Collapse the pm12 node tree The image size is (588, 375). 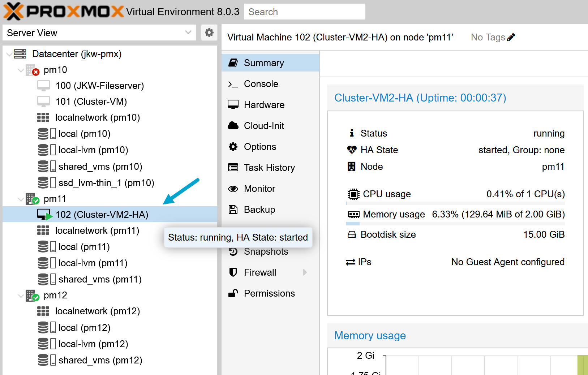click(x=21, y=296)
